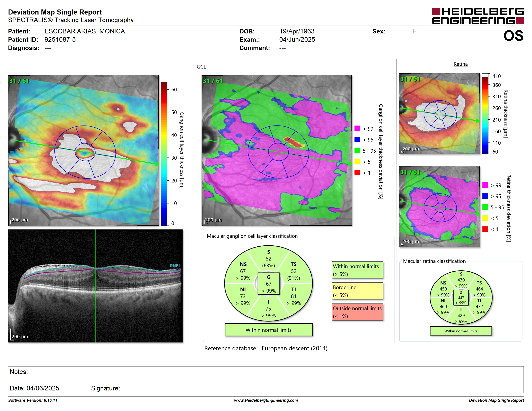Image resolution: width=532 pixels, height=411 pixels.
Task: Click the www.HeidelbergEngineering.com footer link
Action: point(266,400)
